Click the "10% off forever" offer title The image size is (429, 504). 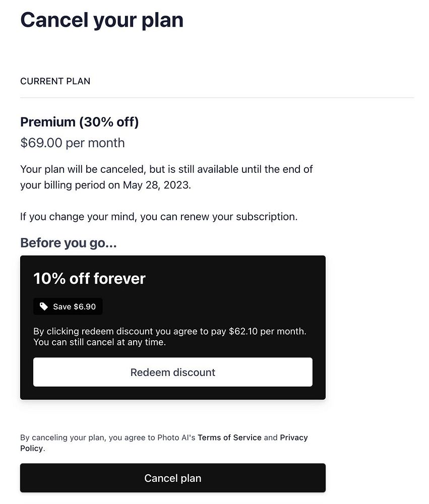coord(89,279)
